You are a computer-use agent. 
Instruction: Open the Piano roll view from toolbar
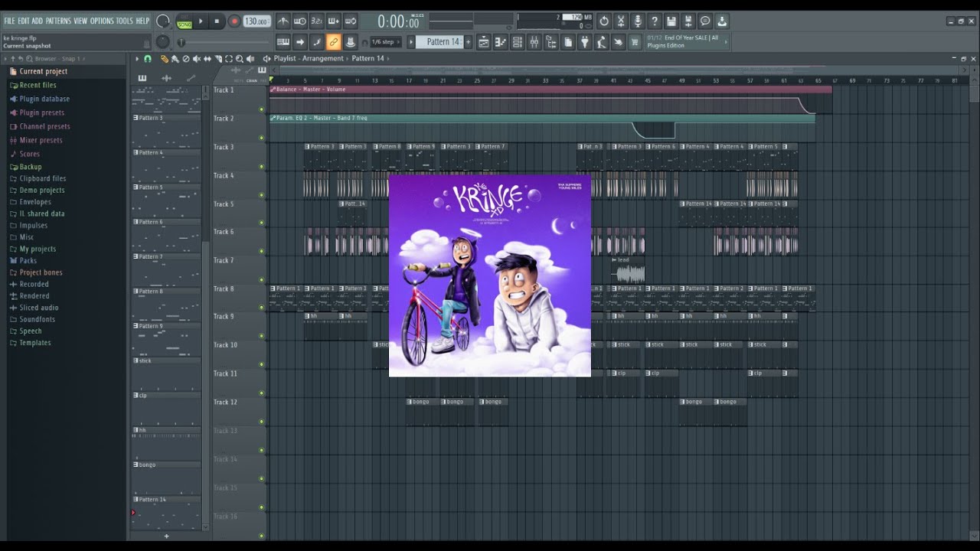pyautogui.click(x=501, y=42)
